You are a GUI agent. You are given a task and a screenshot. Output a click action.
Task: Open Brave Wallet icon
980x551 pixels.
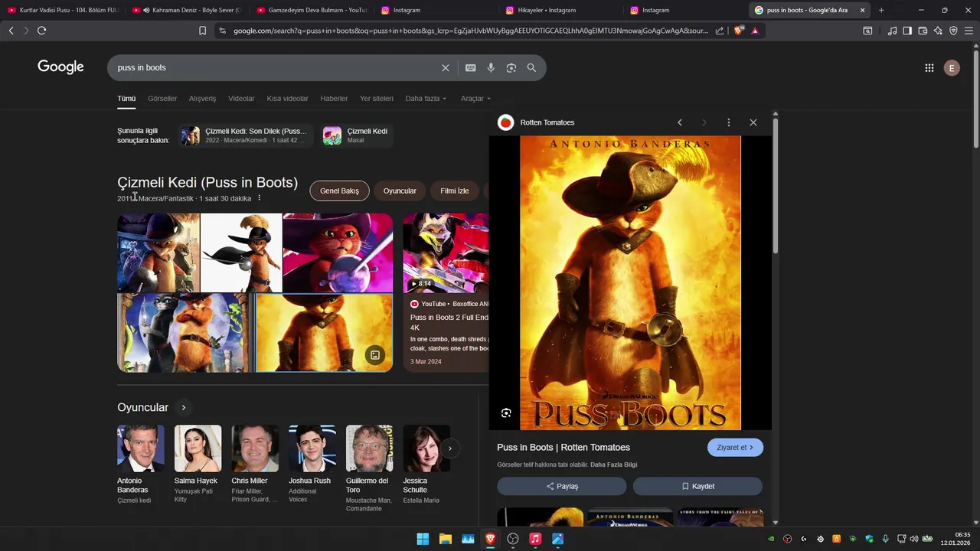923,31
